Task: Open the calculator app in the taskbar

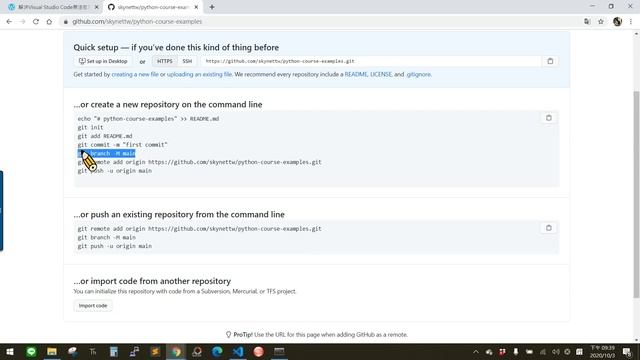Action: [x=114, y=351]
